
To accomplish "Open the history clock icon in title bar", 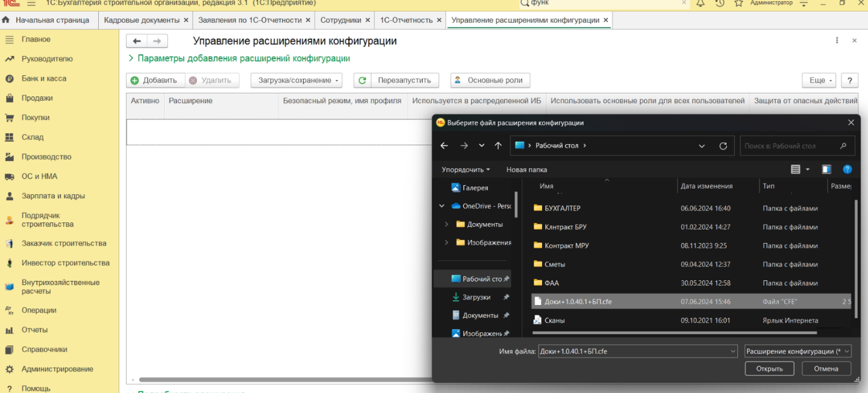I will [720, 3].
